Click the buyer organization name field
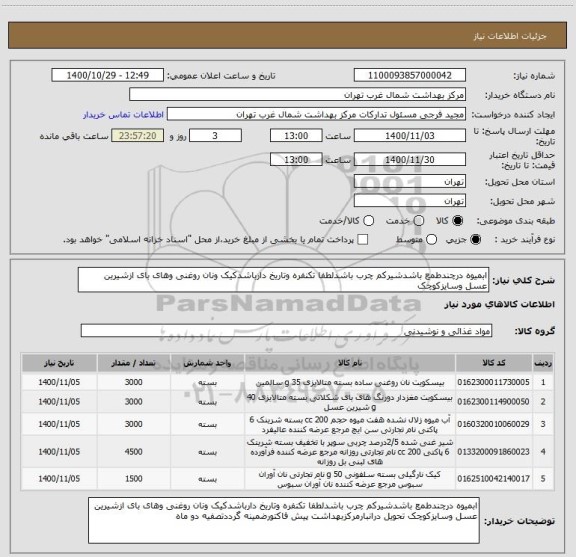The image size is (576, 557). coord(298,95)
